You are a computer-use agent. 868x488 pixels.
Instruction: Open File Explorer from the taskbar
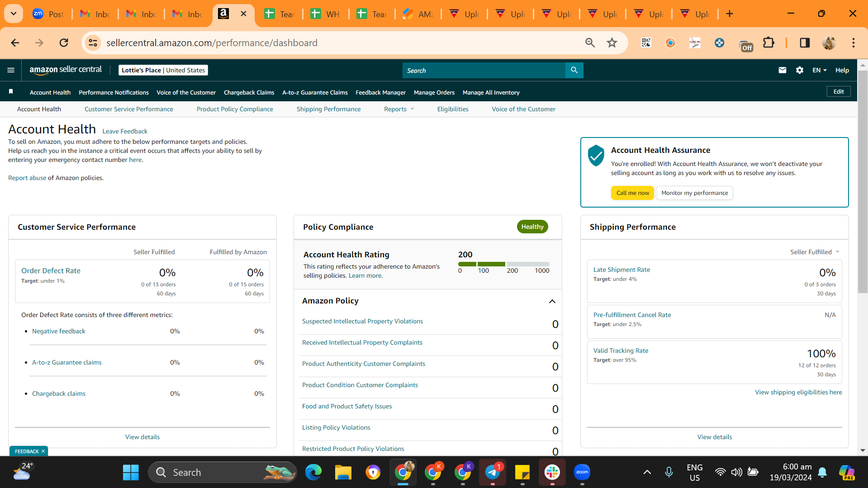[343, 472]
